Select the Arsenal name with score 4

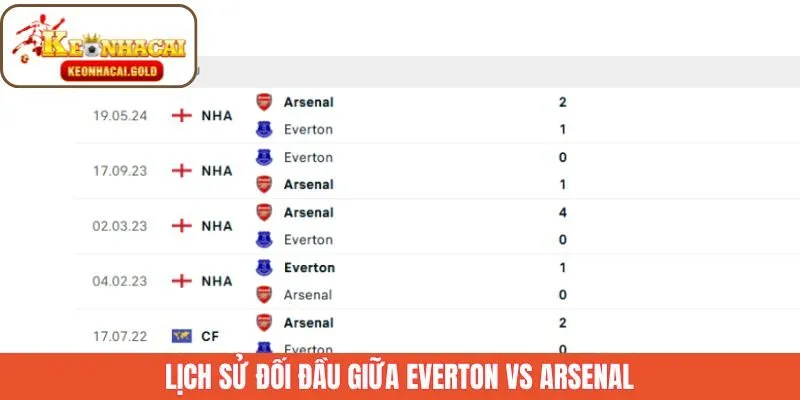coord(308,212)
